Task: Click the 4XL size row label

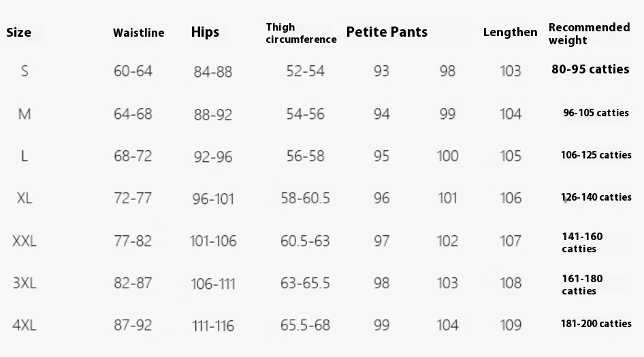Action: pos(25,326)
